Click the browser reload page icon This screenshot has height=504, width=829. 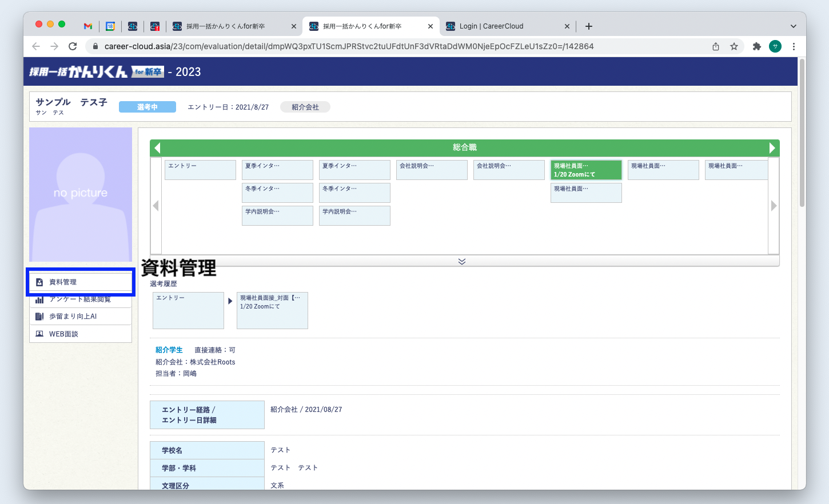click(x=73, y=46)
